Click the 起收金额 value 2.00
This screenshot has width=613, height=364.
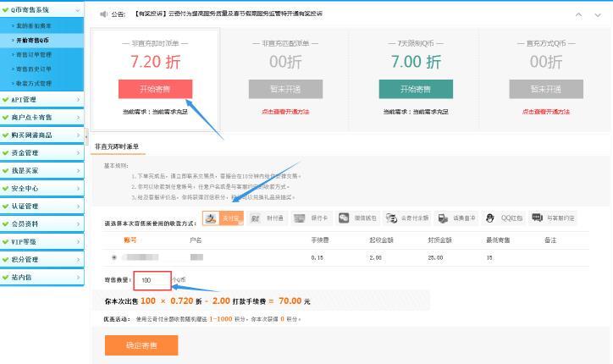pyautogui.click(x=375, y=258)
